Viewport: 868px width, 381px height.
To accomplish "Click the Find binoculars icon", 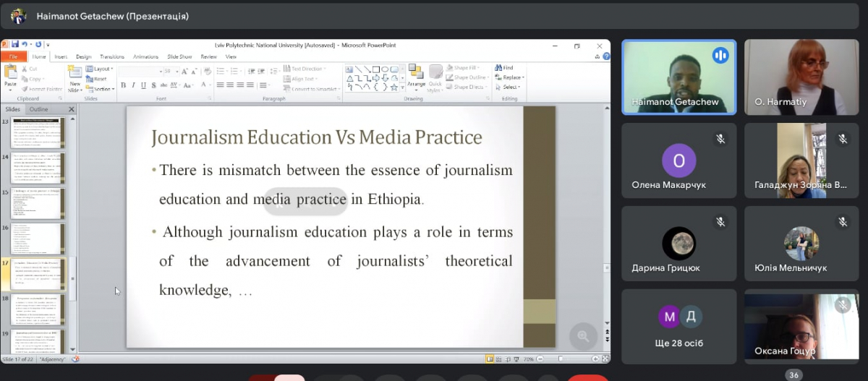I will click(x=499, y=68).
